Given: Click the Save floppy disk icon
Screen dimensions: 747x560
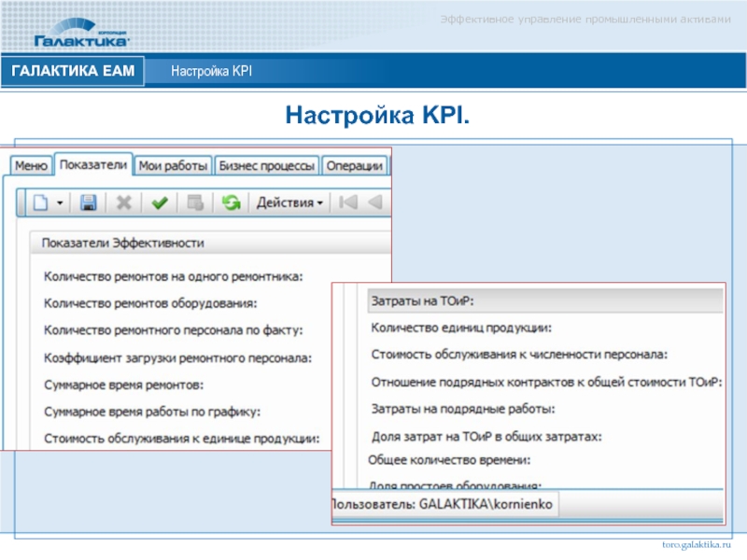Looking at the screenshot, I should coord(89,202).
